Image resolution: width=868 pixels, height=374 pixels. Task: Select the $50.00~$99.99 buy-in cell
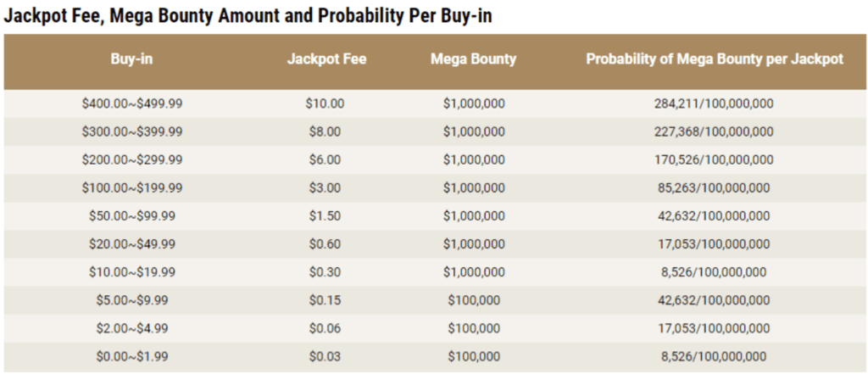[x=132, y=216]
